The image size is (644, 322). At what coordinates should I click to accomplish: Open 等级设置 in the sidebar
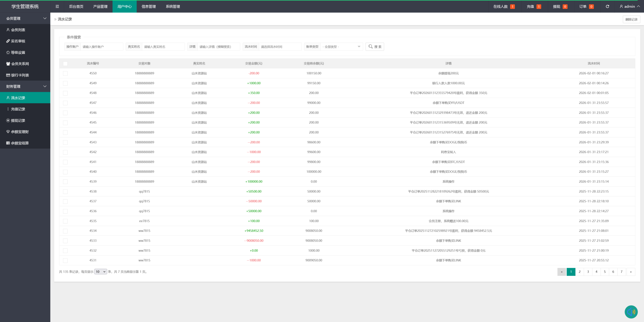[18, 52]
